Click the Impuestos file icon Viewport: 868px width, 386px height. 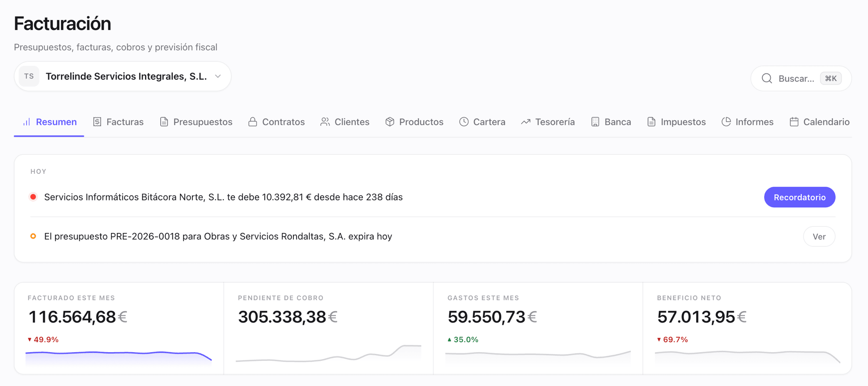coord(651,122)
